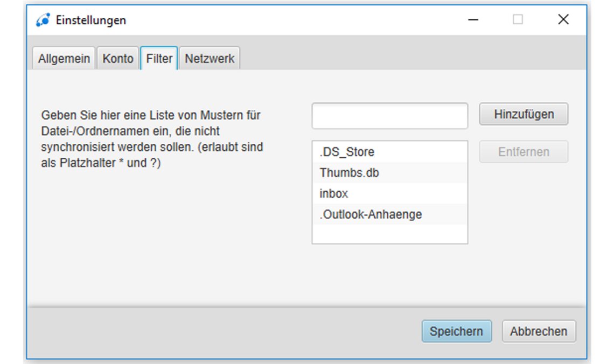Select the Thumbs.db filter entry
614x364 pixels.
(x=350, y=172)
